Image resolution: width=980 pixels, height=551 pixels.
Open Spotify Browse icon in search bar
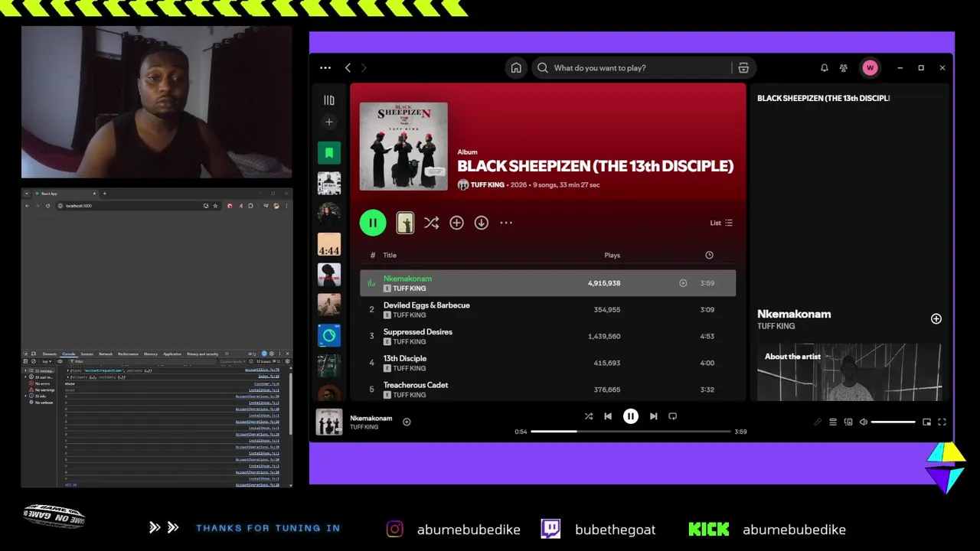coord(743,68)
